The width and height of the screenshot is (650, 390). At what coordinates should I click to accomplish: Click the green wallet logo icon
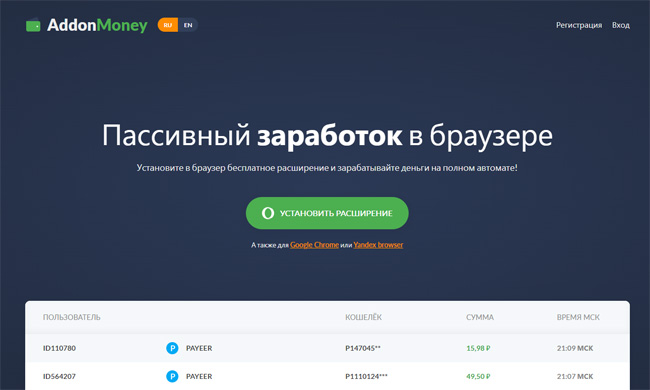[33, 26]
